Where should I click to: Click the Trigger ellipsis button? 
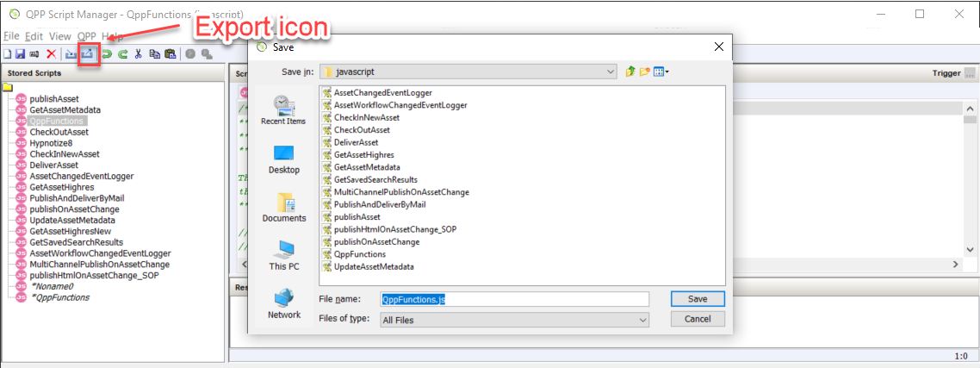pos(970,73)
